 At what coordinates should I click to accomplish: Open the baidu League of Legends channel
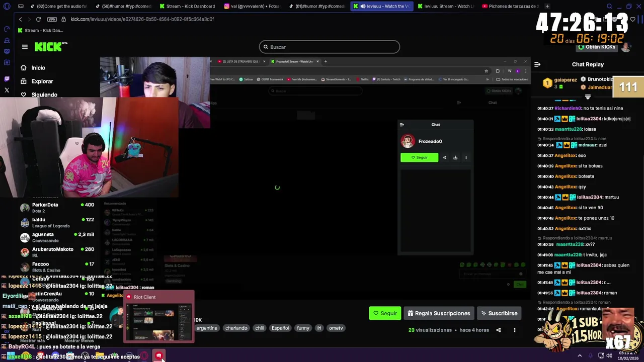coord(57,222)
